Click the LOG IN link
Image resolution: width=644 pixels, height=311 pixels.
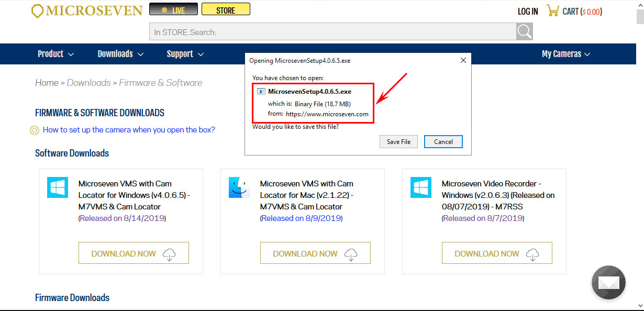click(x=528, y=12)
